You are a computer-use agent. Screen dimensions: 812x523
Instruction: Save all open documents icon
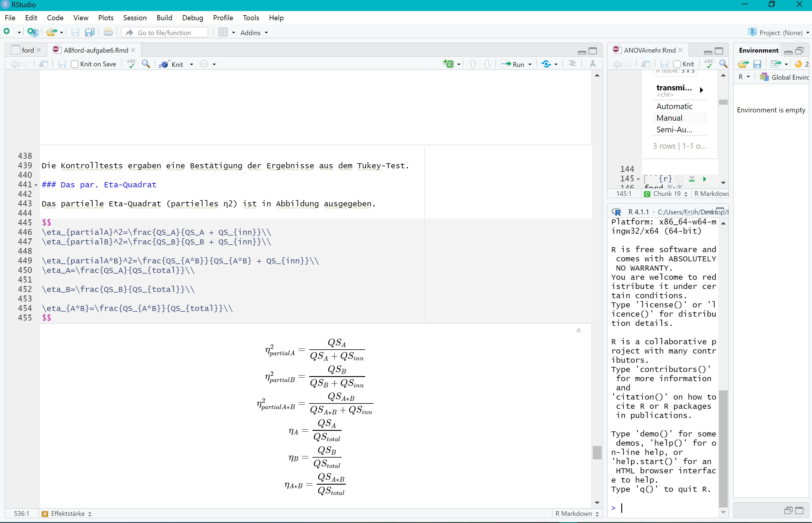[90, 32]
